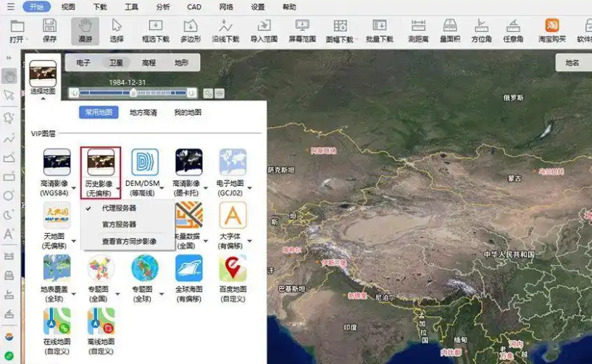Open the 设置 menu
The image size is (592, 364).
pos(258,7)
